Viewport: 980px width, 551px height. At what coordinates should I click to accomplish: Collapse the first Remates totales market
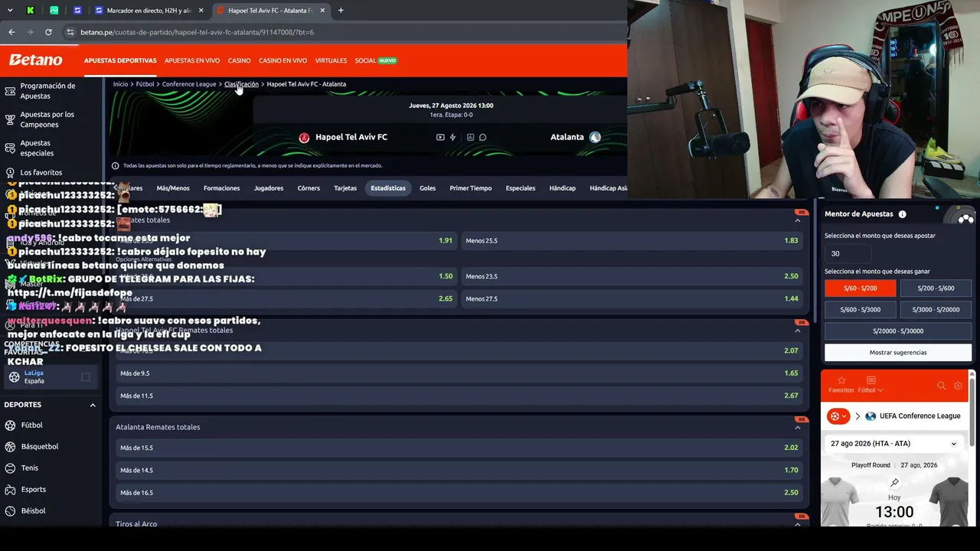click(x=798, y=220)
